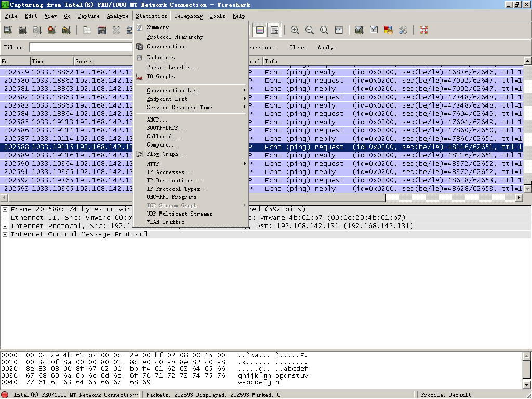Image resolution: width=532 pixels, height=399 pixels.
Task: Click the IO Graphs chart icon
Action: 139,77
